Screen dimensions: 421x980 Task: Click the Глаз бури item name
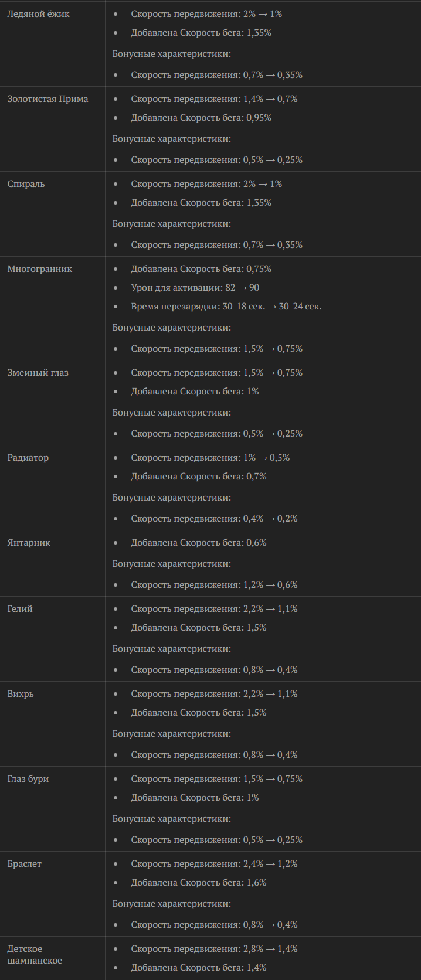pos(28,778)
